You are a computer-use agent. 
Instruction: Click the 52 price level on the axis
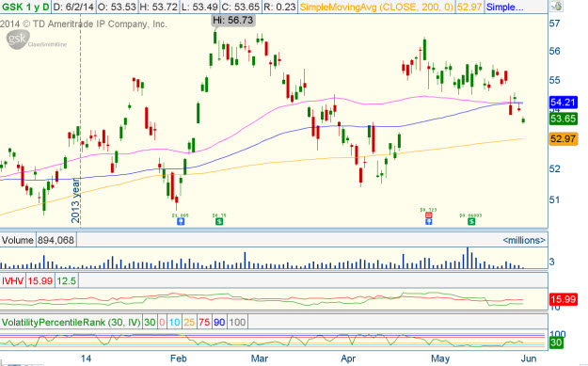coord(555,169)
